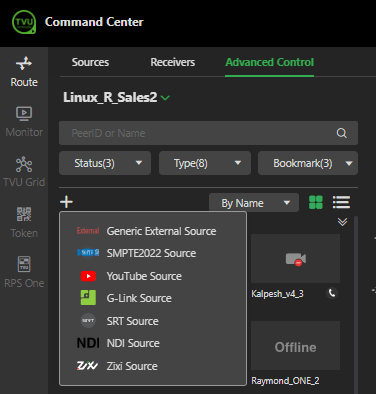The height and width of the screenshot is (394, 376).
Task: Open the Route sidebar section
Action: (x=24, y=72)
